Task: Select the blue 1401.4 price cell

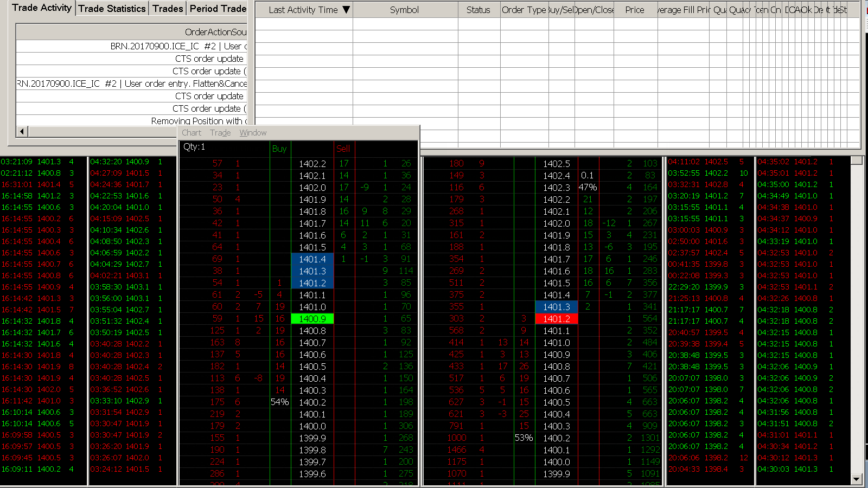Action: tap(312, 259)
